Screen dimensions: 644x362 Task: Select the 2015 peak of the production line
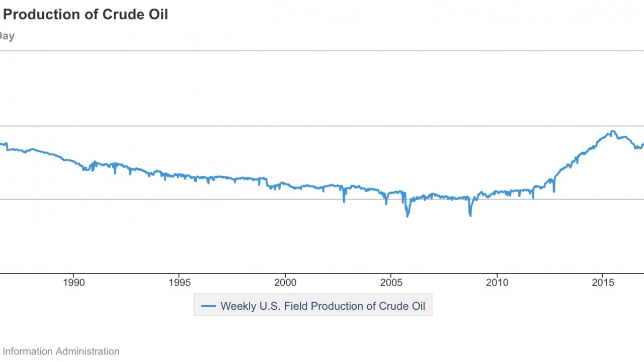(x=612, y=131)
